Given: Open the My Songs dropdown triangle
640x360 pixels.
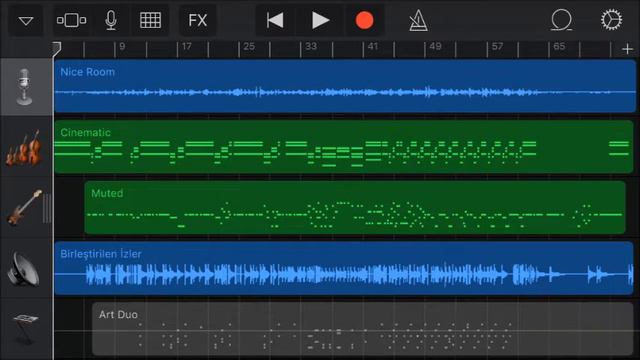Looking at the screenshot, I should [26, 20].
